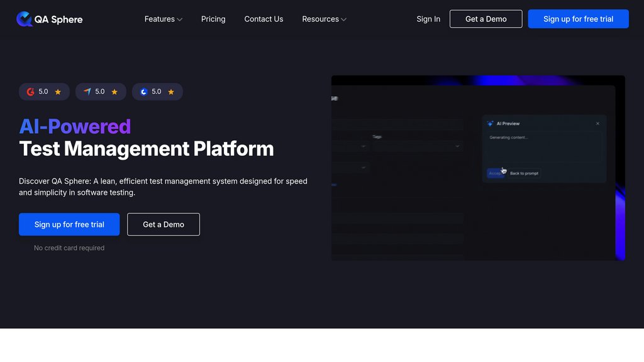Click the star on the middle 5.0 badge
The width and height of the screenshot is (644, 362).
click(x=114, y=92)
